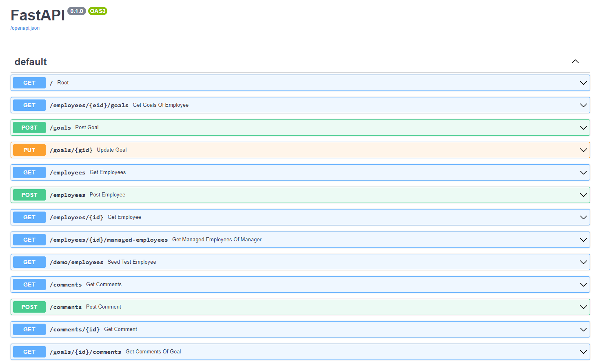This screenshot has width=597, height=364.
Task: Expand Get Goals Of Employee chevron
Action: click(584, 105)
